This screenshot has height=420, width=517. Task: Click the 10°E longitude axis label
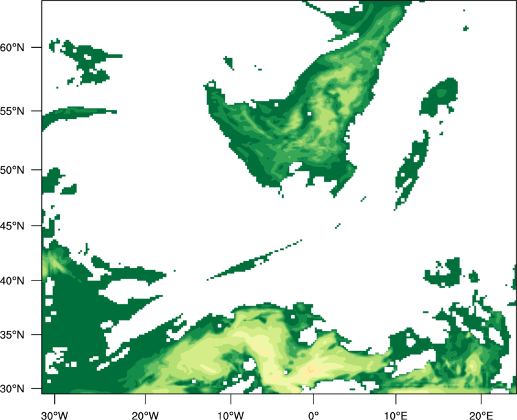click(x=396, y=415)
